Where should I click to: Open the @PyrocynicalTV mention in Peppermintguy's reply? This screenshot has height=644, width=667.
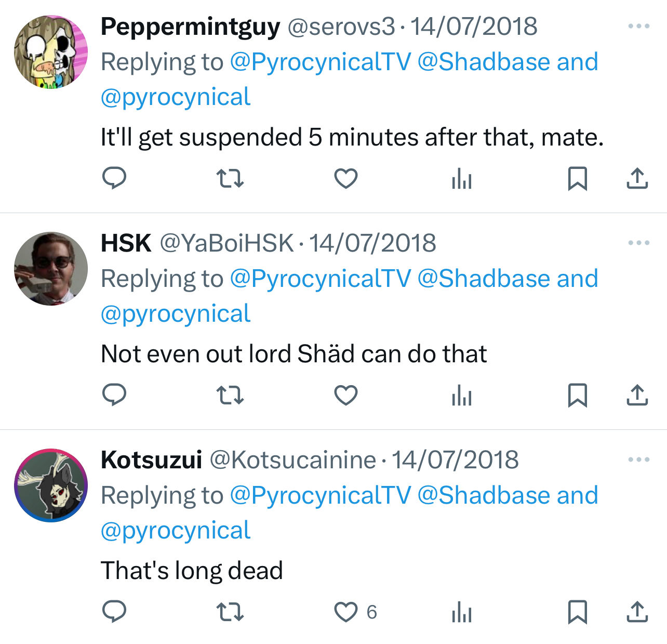[x=320, y=62]
